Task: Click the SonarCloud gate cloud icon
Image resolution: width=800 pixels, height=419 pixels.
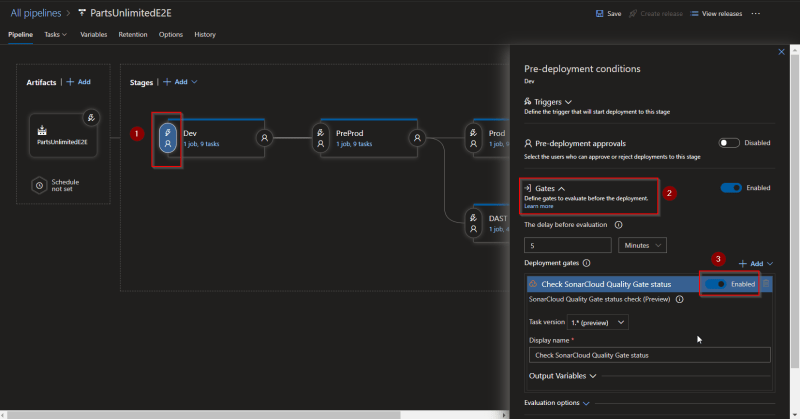Action: pos(533,284)
